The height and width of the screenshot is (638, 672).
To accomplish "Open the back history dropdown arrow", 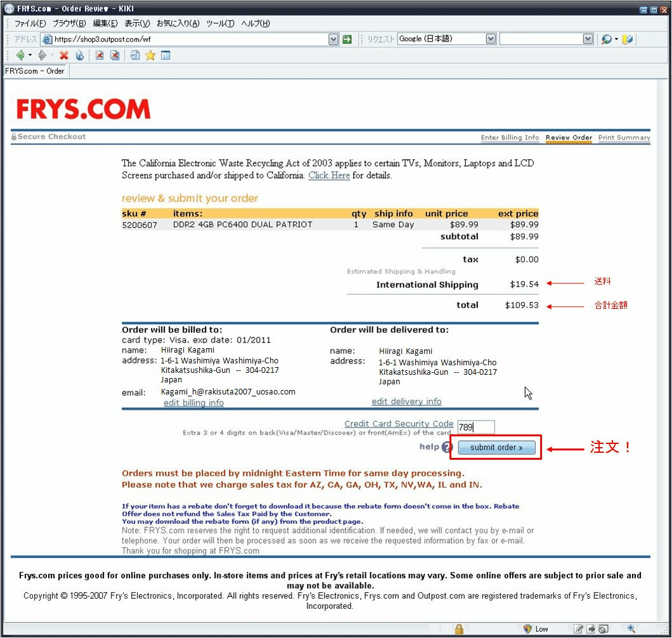I will point(30,55).
